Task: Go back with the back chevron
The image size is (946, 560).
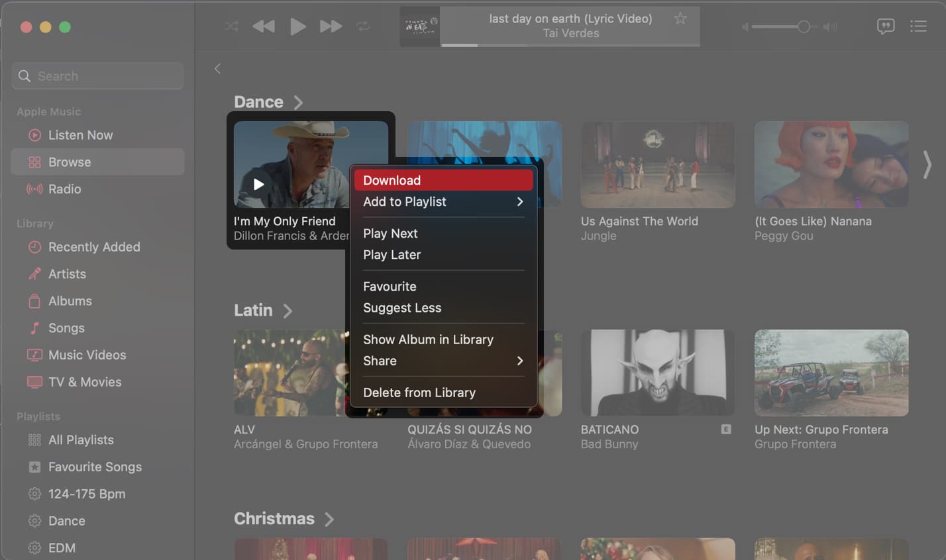Action: coord(217,69)
